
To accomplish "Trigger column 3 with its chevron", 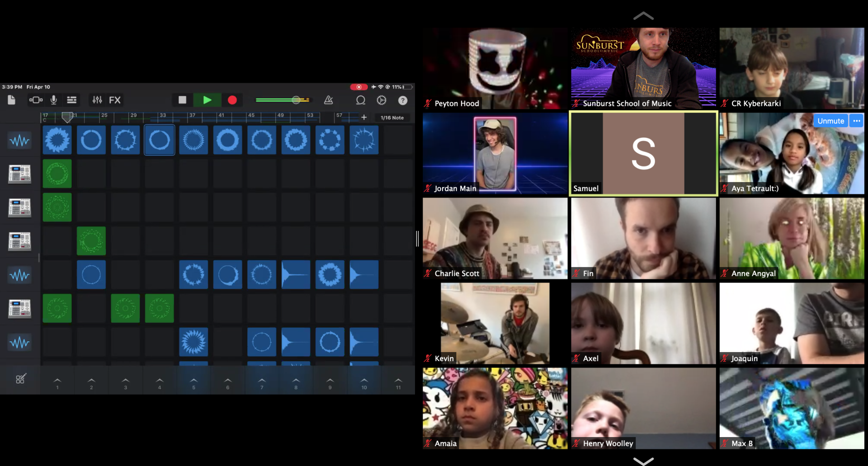I will pyautogui.click(x=125, y=382).
